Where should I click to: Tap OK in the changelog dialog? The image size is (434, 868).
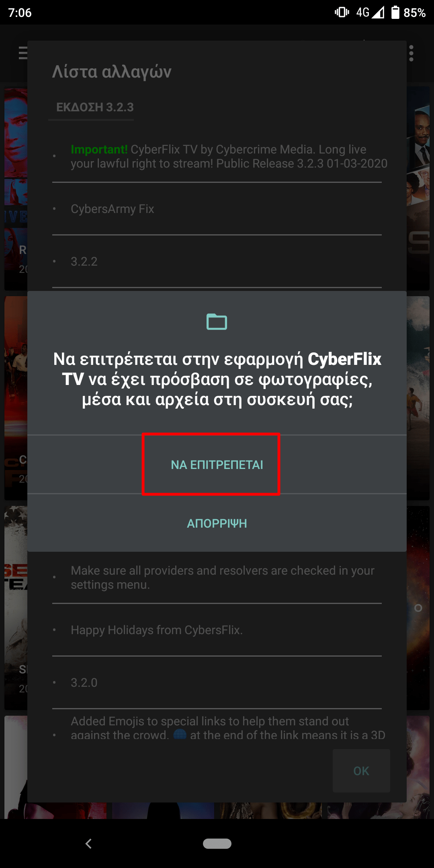[361, 771]
